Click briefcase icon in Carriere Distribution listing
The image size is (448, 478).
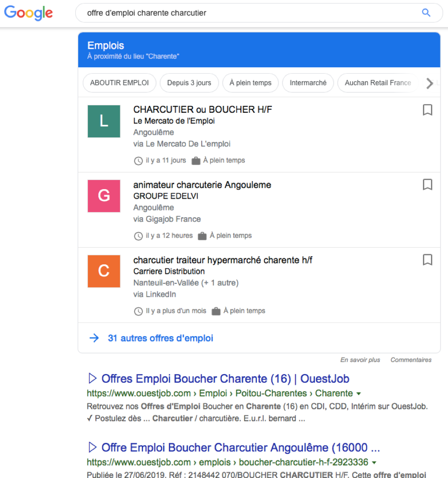tap(216, 311)
